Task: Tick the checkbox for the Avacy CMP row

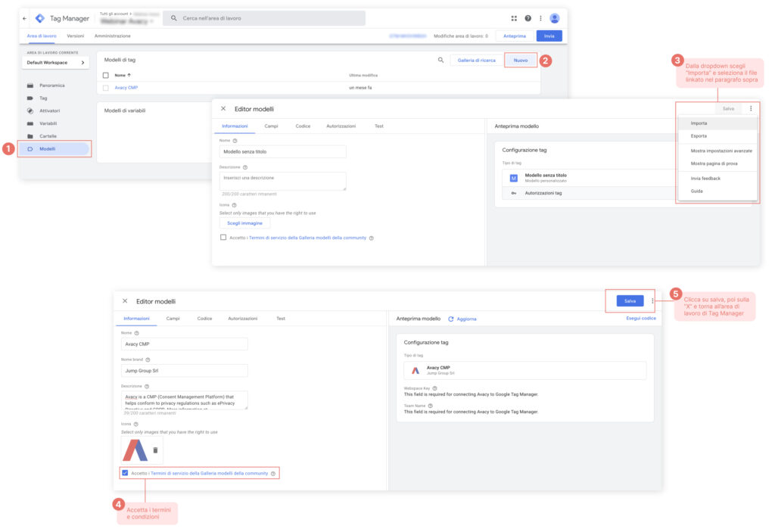Action: 106,88
